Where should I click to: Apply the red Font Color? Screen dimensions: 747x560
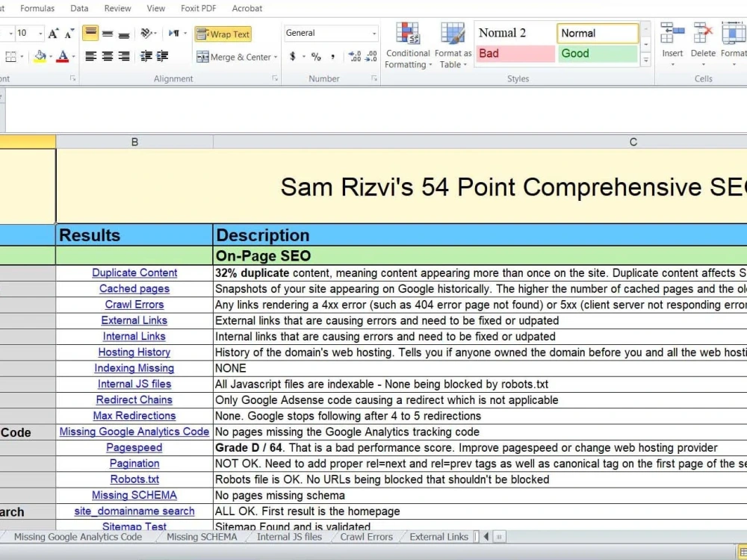(x=63, y=57)
